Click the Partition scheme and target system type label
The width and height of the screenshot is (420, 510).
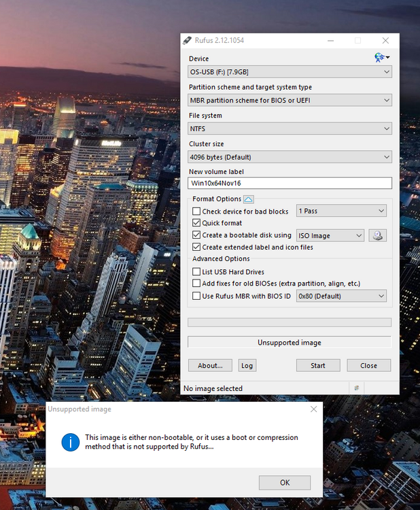pyautogui.click(x=250, y=87)
